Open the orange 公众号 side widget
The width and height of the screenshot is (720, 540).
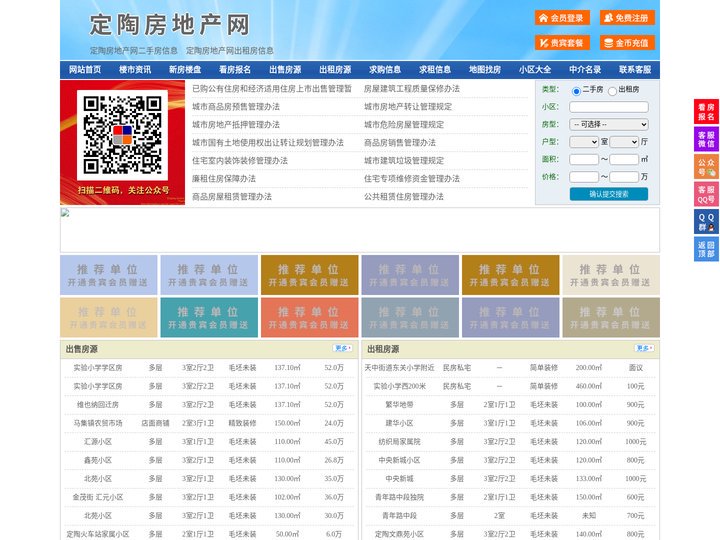pyautogui.click(x=706, y=167)
